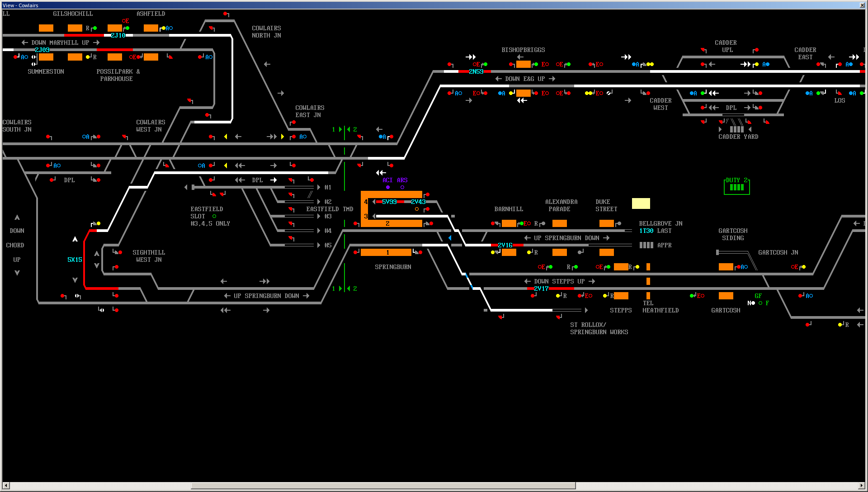The width and height of the screenshot is (868, 492).
Task: Click the Eastfield siding #5 exit arrow
Action: [x=319, y=245]
